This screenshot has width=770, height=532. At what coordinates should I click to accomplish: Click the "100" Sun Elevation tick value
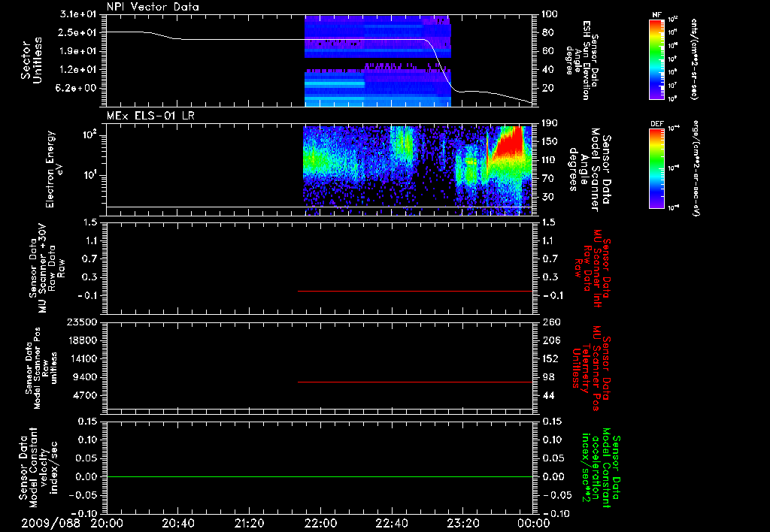(550, 14)
